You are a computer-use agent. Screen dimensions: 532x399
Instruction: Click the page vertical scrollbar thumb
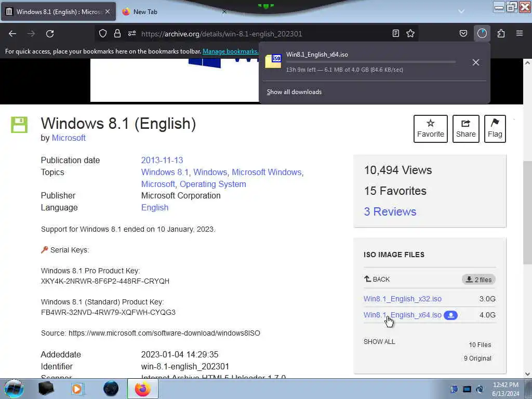(527, 212)
